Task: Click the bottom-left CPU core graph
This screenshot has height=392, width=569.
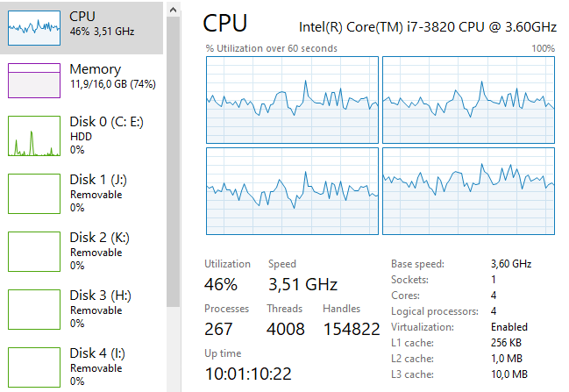Action: pos(292,191)
